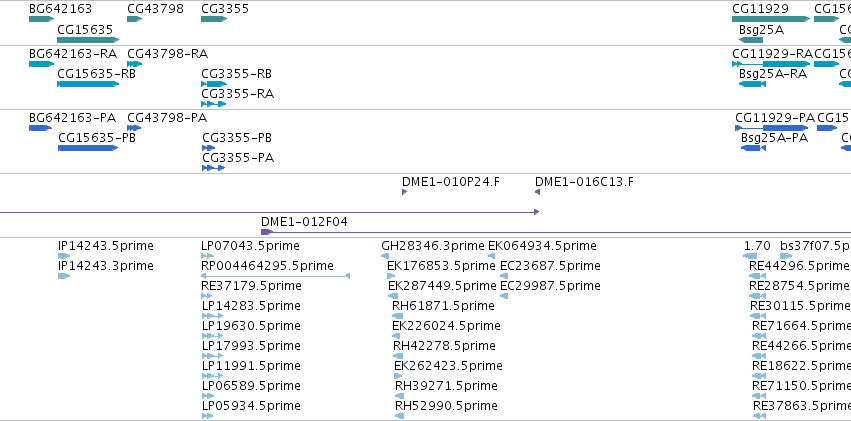Select the DME1-016C13.F marker triangle
This screenshot has height=421, width=851.
pyautogui.click(x=537, y=192)
